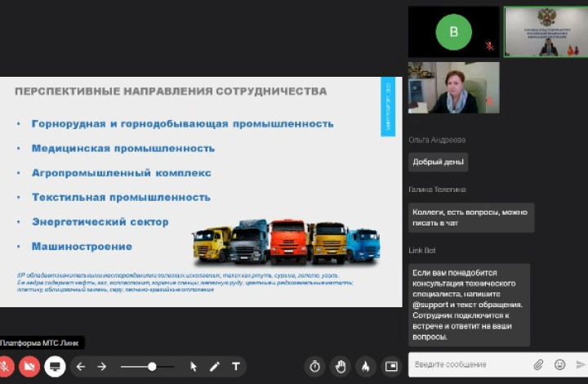Image resolution: width=588 pixels, height=384 pixels.
Task: Click the 'Коллеги, есть вопросы' message
Action: point(471,217)
